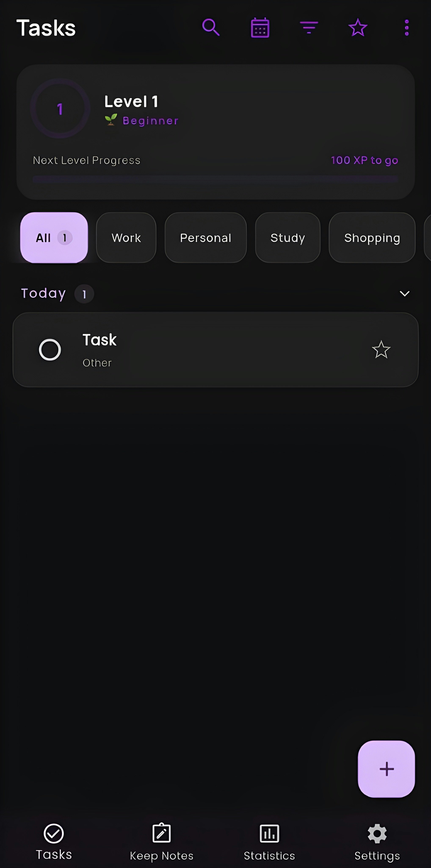Collapse the Today section
This screenshot has height=868, width=431.
(404, 294)
